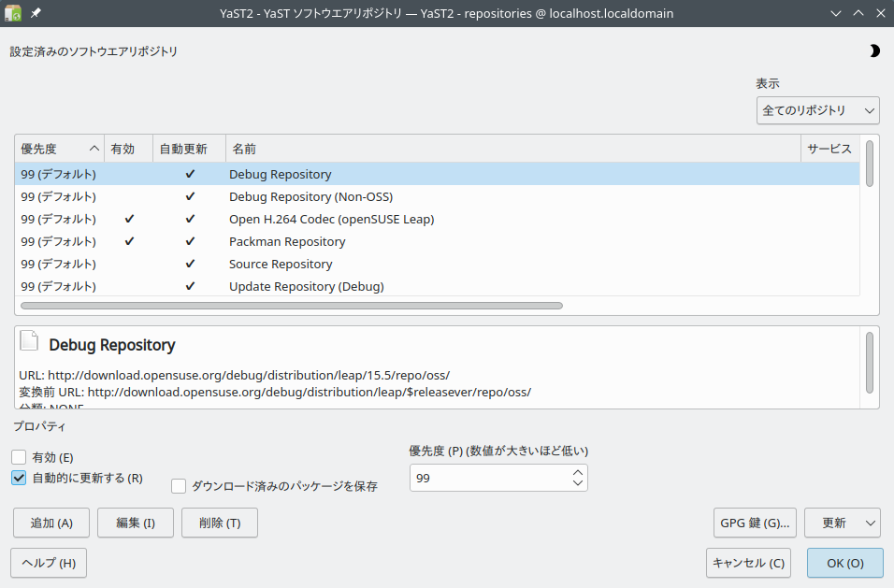Select Debug Repository (Non-OSS) row
This screenshot has height=588, width=894.
(x=438, y=196)
